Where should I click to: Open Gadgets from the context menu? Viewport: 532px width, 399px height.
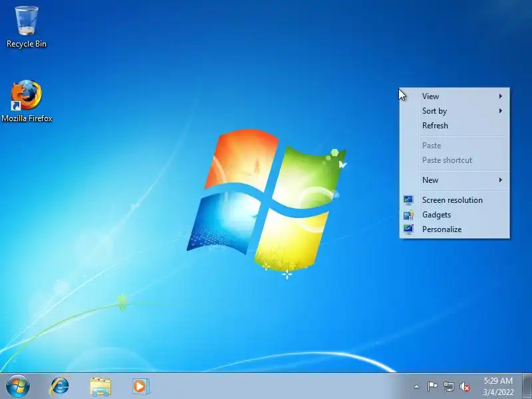coord(454,215)
